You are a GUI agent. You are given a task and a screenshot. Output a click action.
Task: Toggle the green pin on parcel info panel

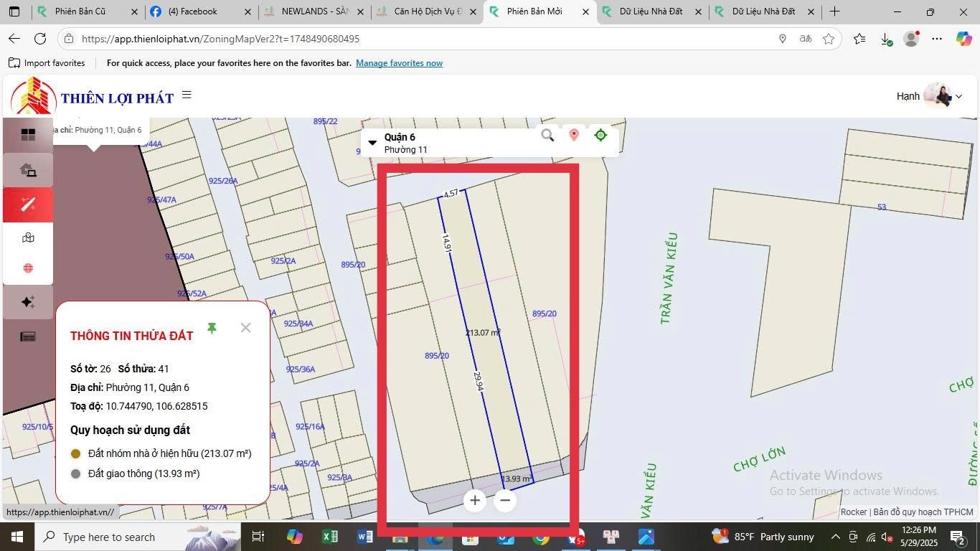[212, 328]
